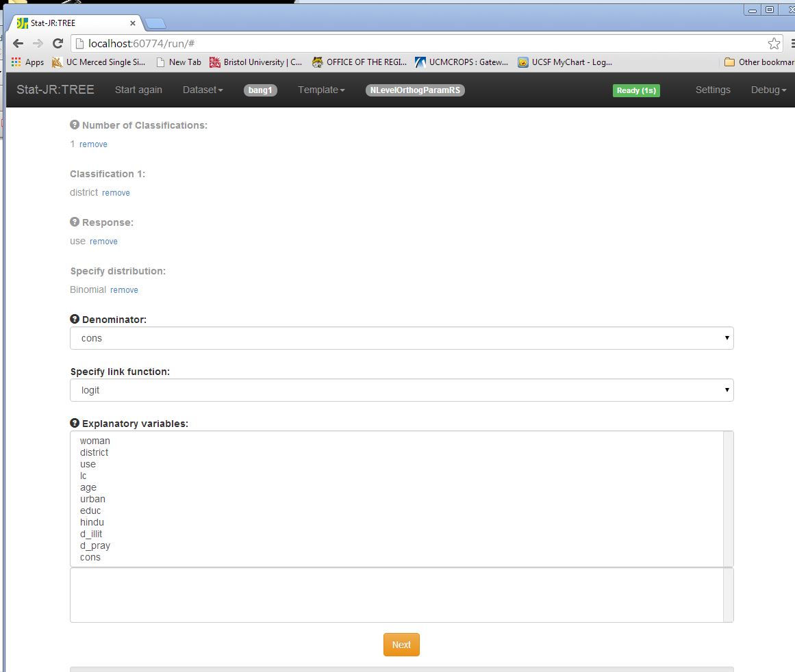This screenshot has width=795, height=672.
Task: Click remove link next to Binomial
Action: coord(124,290)
